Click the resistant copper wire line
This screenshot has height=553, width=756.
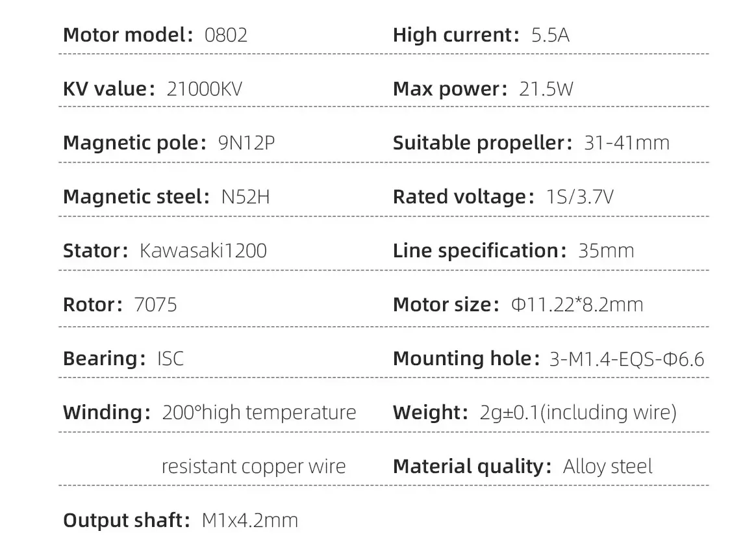click(x=253, y=467)
